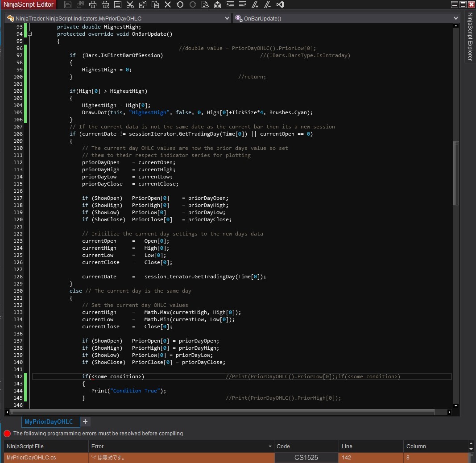Collapse the OnBarUpdate method at line 94

(x=30, y=34)
